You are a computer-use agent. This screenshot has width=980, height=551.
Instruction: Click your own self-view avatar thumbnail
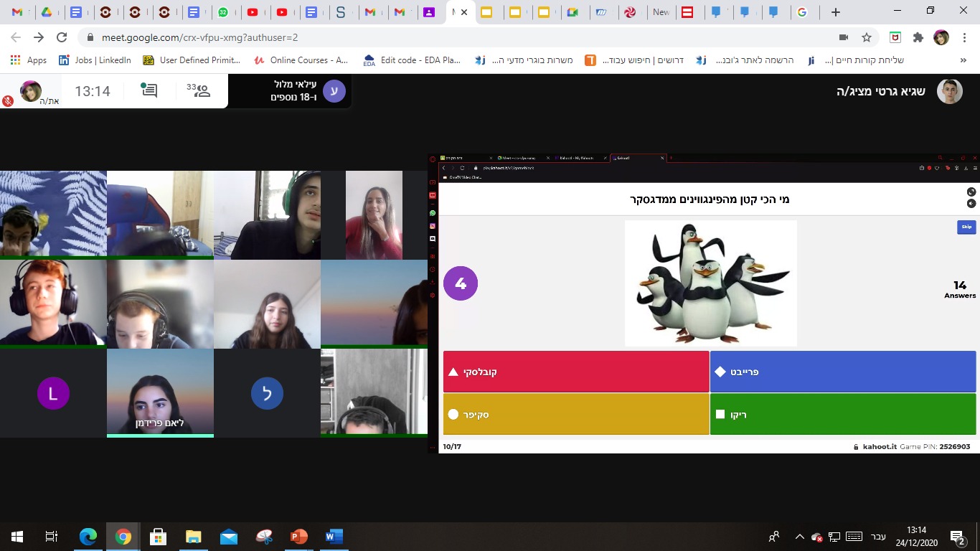30,91
